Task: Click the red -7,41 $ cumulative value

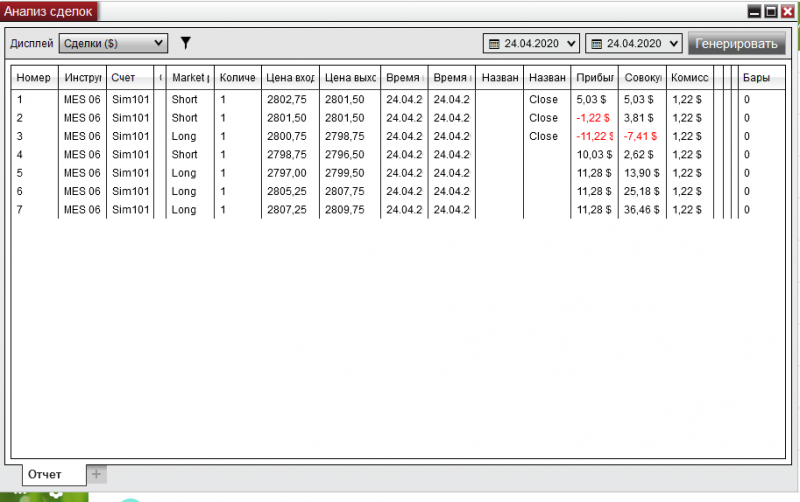Action: (640, 136)
